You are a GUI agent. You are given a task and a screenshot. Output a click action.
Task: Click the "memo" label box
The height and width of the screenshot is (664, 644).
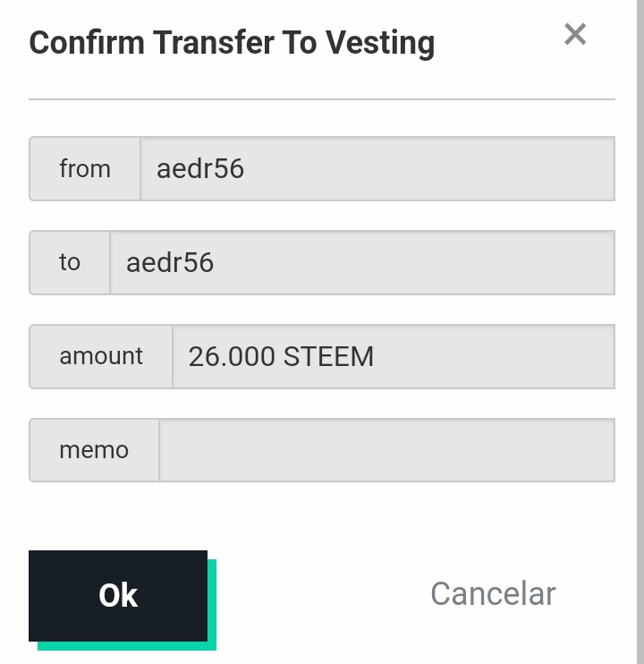[94, 450]
